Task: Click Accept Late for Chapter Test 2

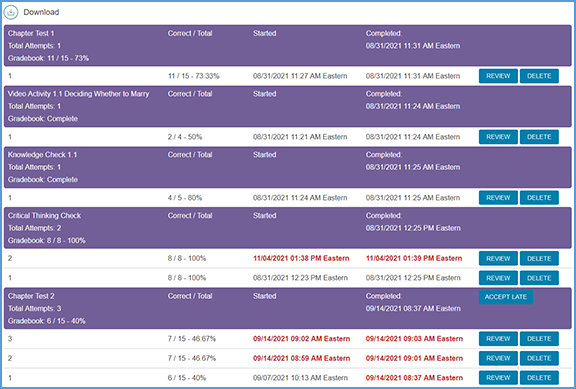Action: click(506, 297)
